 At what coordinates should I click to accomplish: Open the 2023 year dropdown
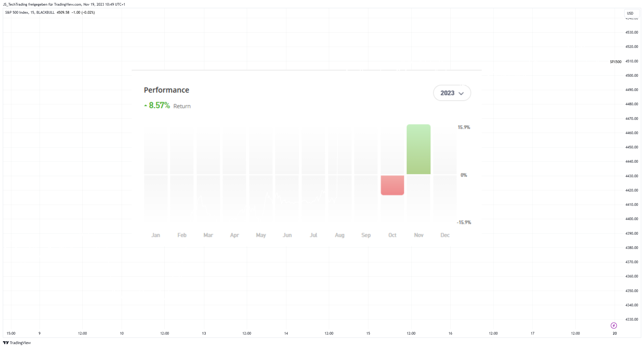(x=452, y=93)
